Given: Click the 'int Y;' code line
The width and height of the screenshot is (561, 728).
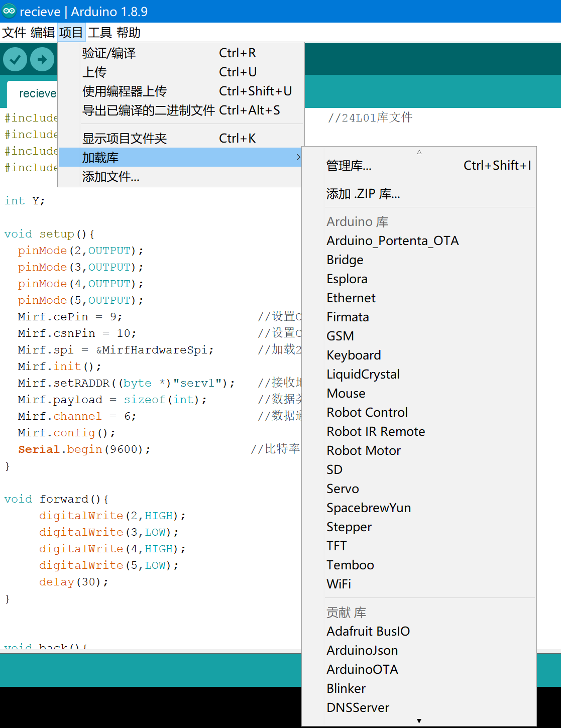Looking at the screenshot, I should pyautogui.click(x=25, y=201).
